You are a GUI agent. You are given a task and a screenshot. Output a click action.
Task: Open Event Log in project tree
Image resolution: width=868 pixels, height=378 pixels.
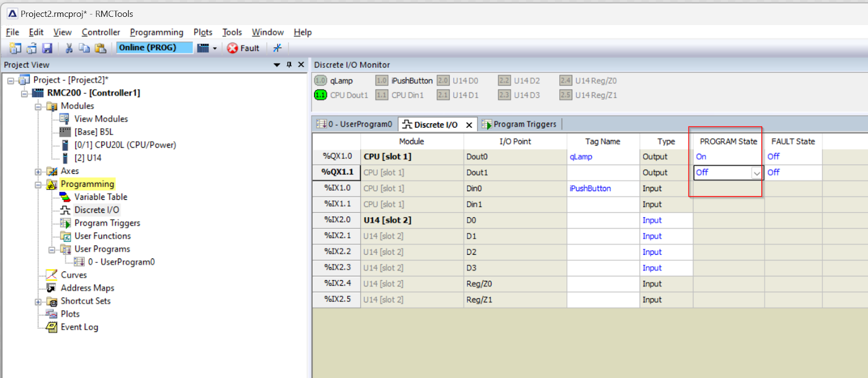pos(79,327)
